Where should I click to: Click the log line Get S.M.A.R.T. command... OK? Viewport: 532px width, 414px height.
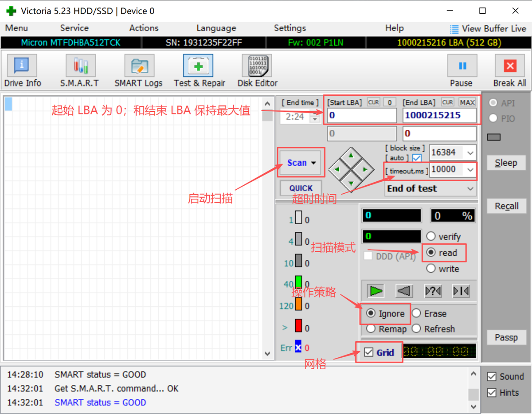tap(117, 389)
